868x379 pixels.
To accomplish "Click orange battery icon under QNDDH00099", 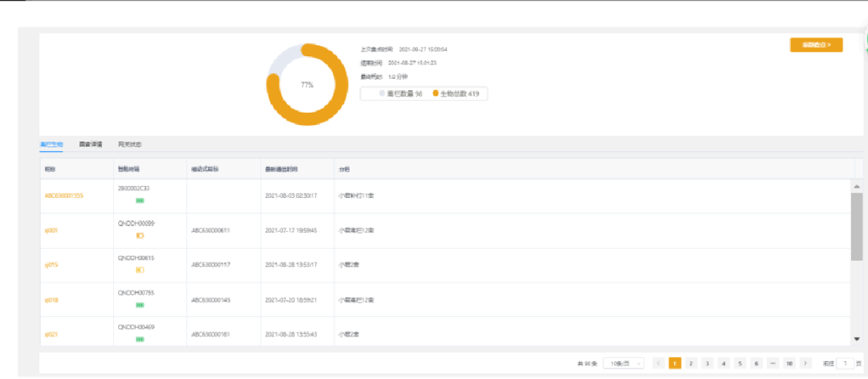I will [140, 236].
